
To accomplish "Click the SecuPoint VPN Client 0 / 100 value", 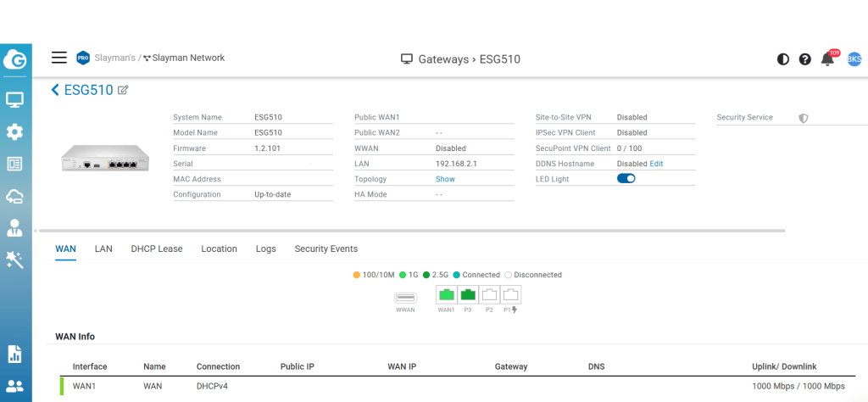I will click(630, 148).
